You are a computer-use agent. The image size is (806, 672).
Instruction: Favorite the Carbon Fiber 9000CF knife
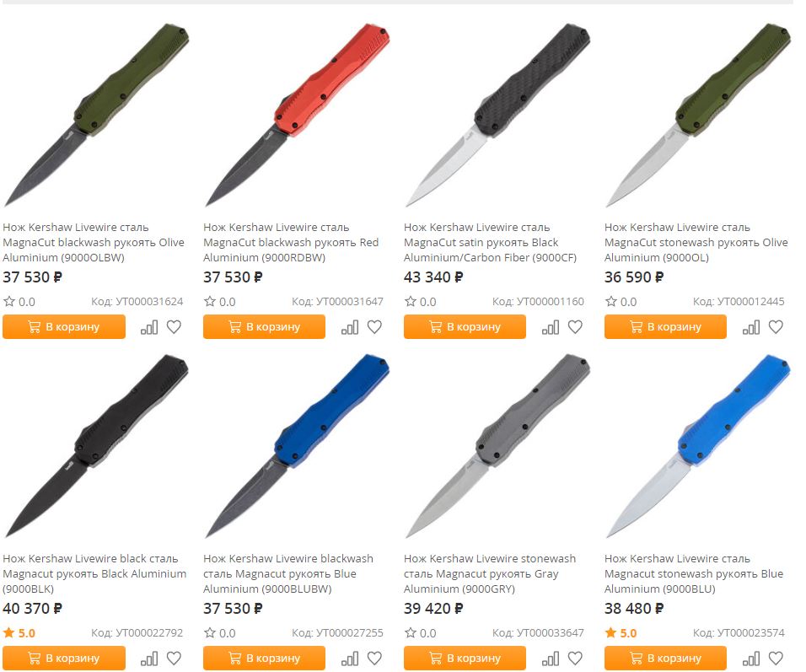[575, 327]
